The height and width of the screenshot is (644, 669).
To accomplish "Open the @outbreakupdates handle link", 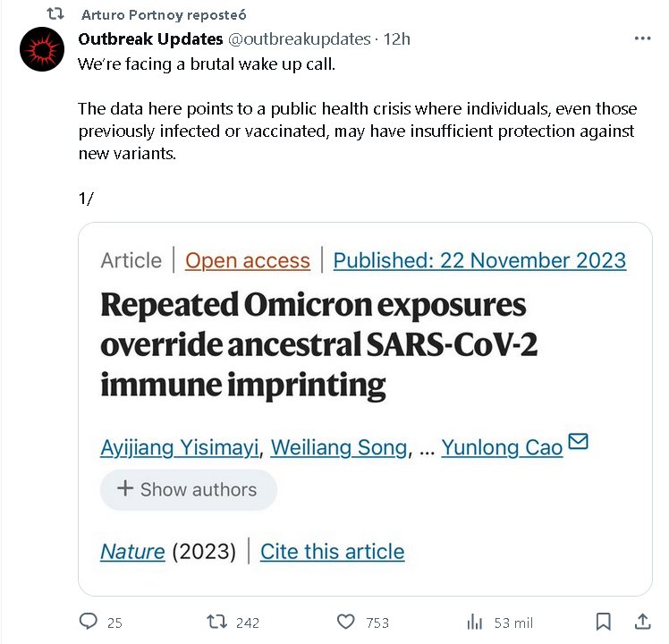I will pyautogui.click(x=300, y=38).
